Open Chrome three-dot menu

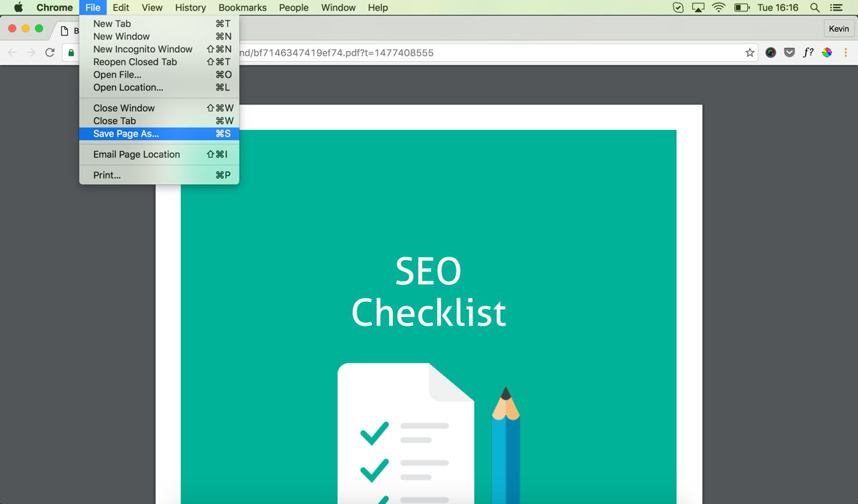tap(846, 52)
